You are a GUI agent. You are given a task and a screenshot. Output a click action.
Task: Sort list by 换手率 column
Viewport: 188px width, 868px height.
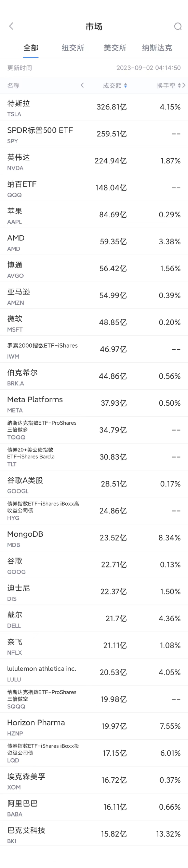pyautogui.click(x=169, y=86)
